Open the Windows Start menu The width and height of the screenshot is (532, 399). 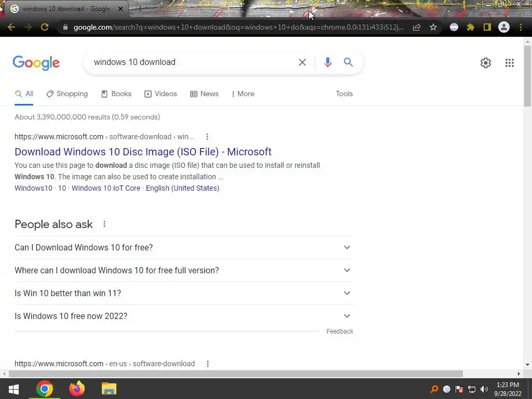tap(13, 389)
